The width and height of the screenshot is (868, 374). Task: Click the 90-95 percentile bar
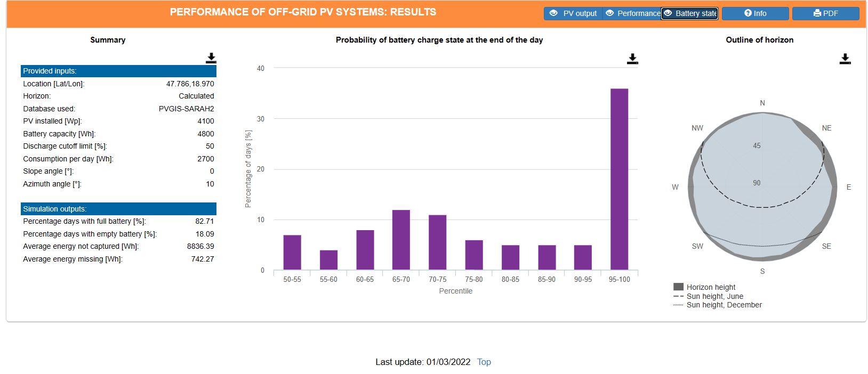click(583, 257)
